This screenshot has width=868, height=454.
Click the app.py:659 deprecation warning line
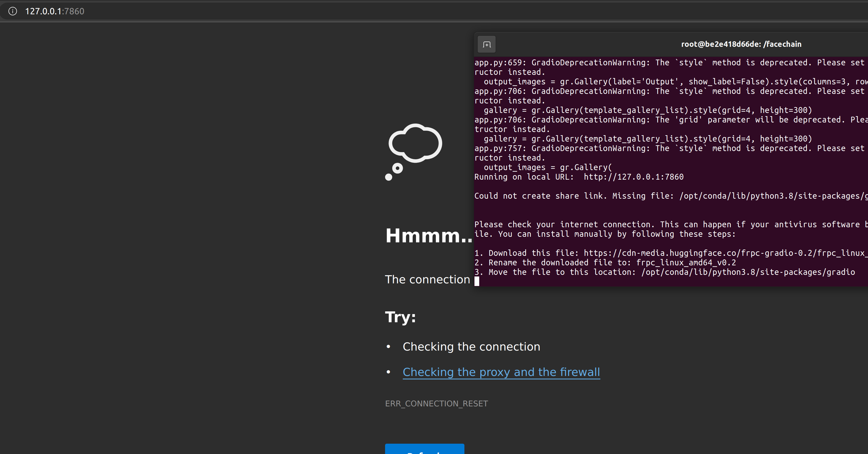point(671,63)
